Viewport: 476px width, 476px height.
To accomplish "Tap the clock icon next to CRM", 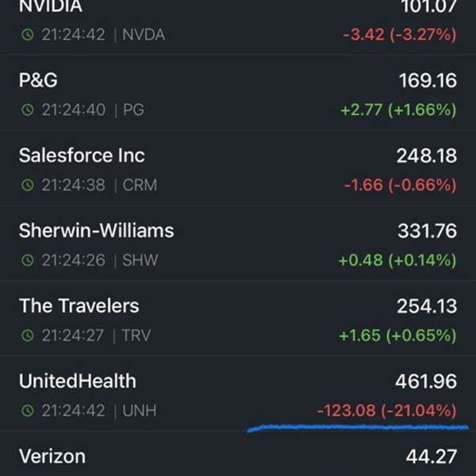I will pos(28,185).
